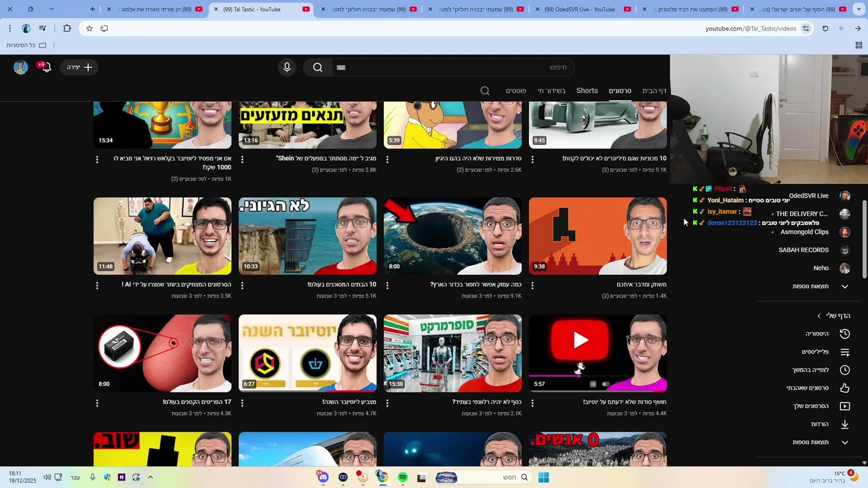Viewport: 868px width, 488px height.
Task: Click the YouTube sidebar scrollbar
Action: point(864,239)
